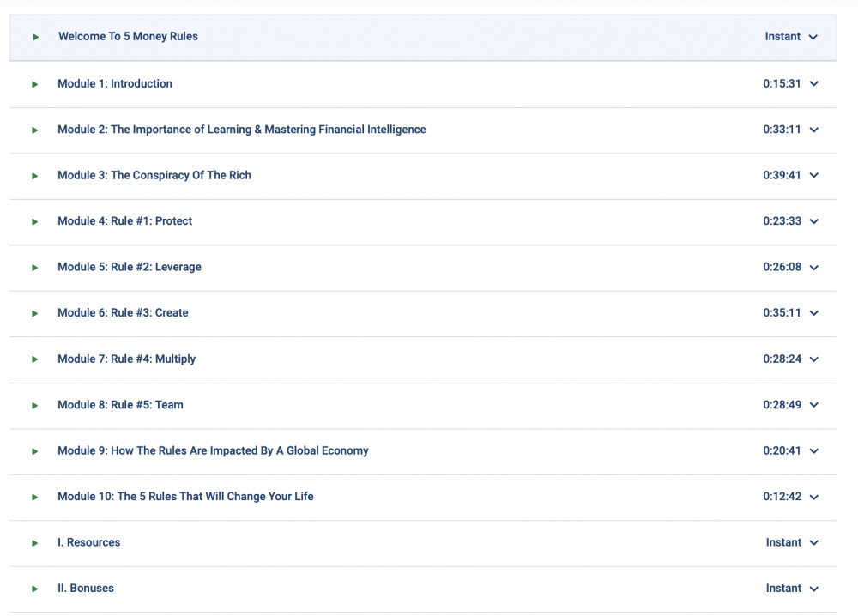Click the green arrow next to I. Resources

(x=35, y=543)
